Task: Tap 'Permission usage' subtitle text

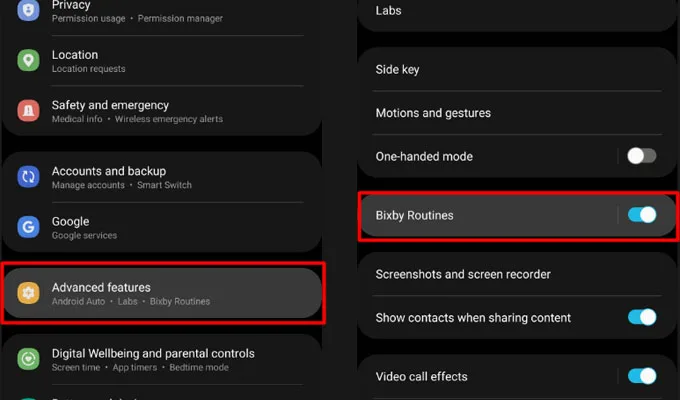Action: [x=88, y=19]
